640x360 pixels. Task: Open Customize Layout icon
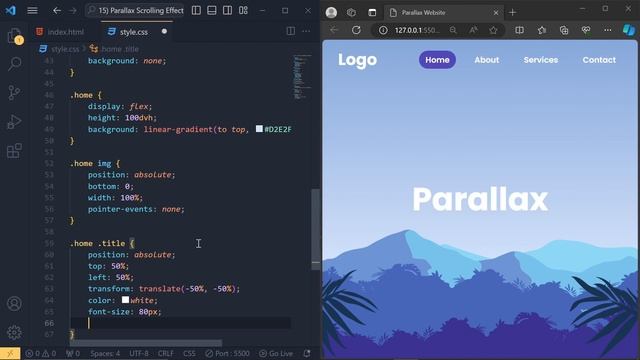point(243,11)
